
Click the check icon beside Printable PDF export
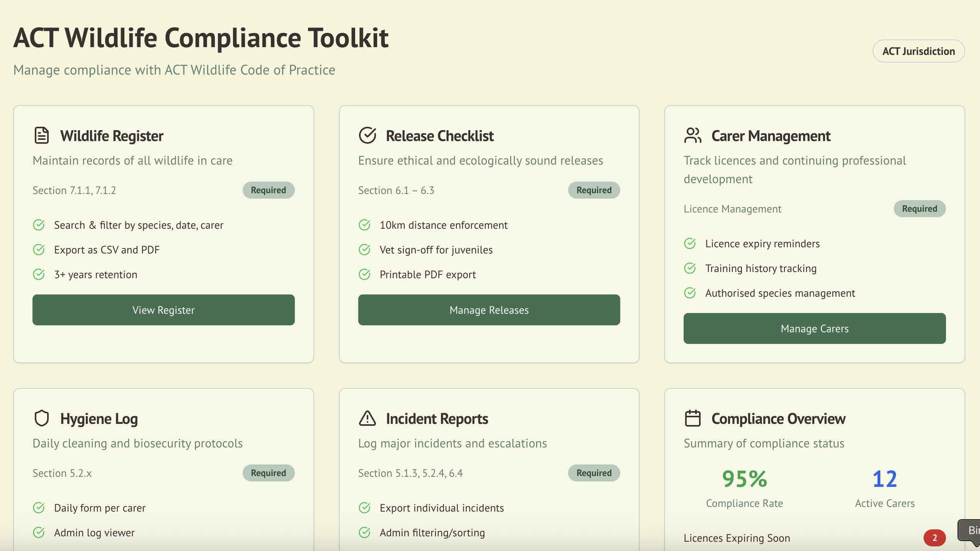[365, 274]
